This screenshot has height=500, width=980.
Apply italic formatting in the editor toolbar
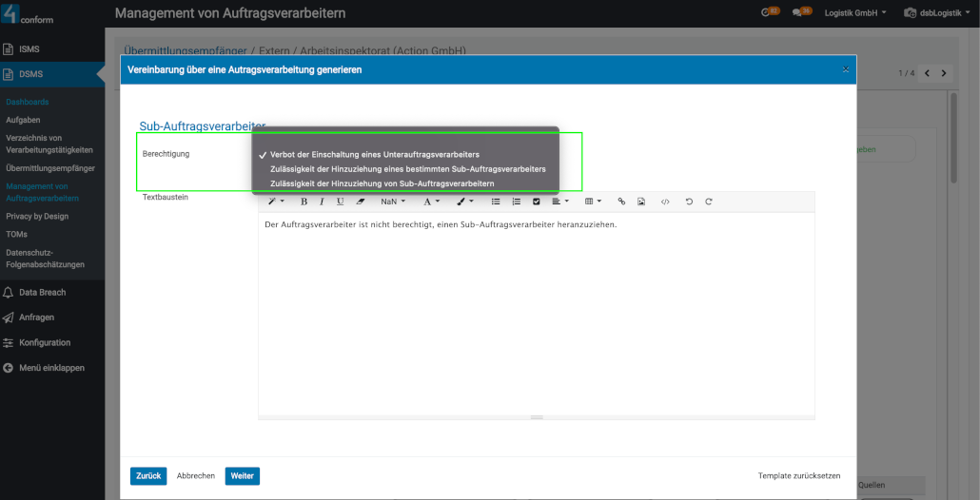click(322, 202)
